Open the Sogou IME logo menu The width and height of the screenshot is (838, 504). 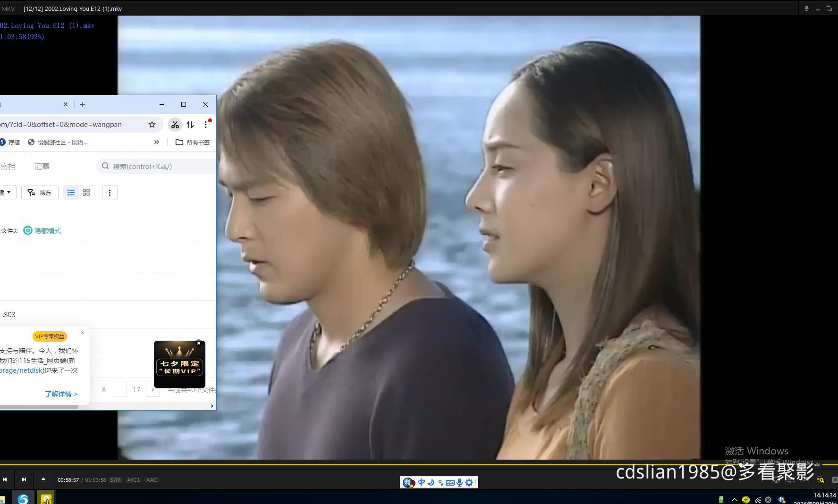coord(408,482)
